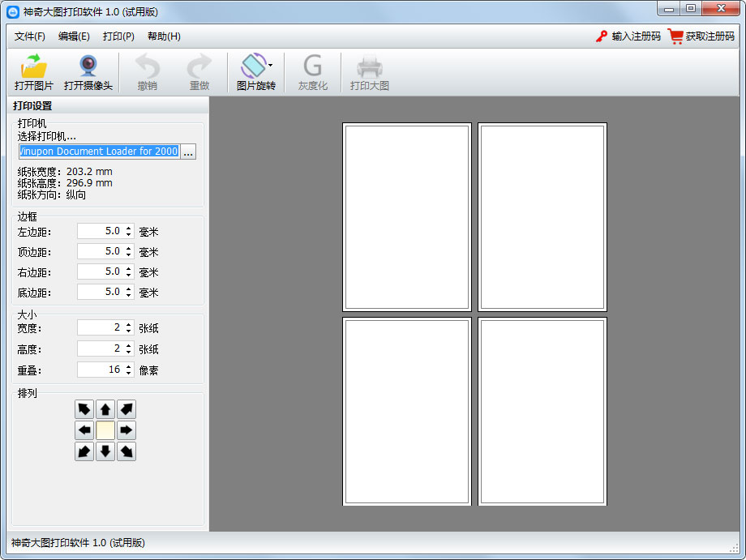Image resolution: width=746 pixels, height=560 pixels.
Task: Click Get Registration Code (获取注册码)
Action: (701, 36)
